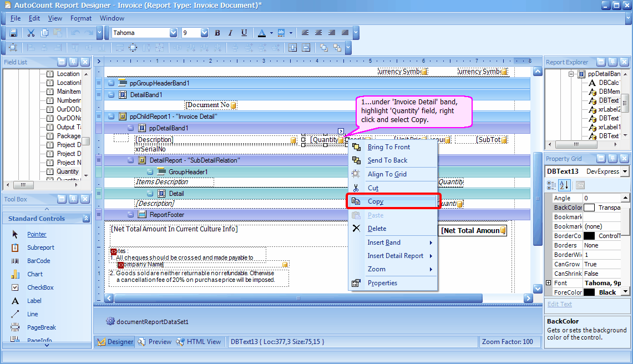Open the Format menu
The image size is (633, 364).
[x=81, y=18]
